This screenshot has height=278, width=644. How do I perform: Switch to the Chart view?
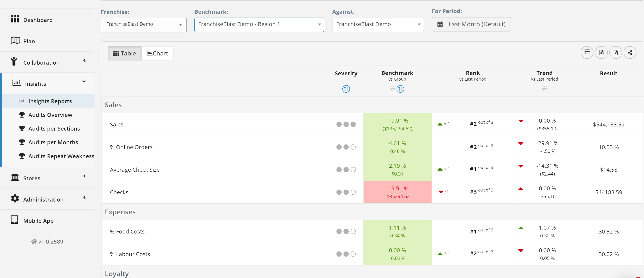(x=157, y=53)
